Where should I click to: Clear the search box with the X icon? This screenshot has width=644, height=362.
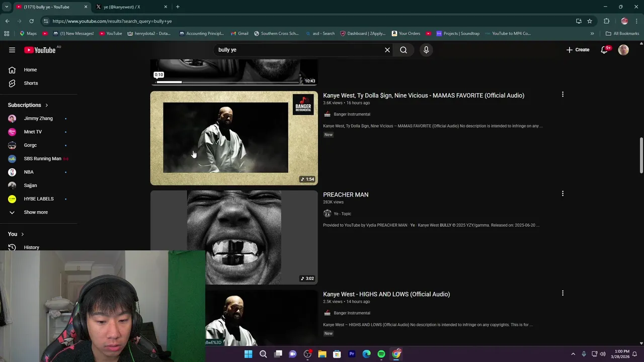[x=387, y=50]
